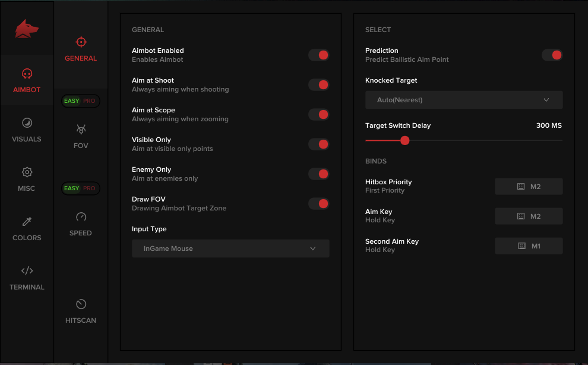Open the Speed subsection
Viewport: 588px width, 365px height.
coord(80,224)
